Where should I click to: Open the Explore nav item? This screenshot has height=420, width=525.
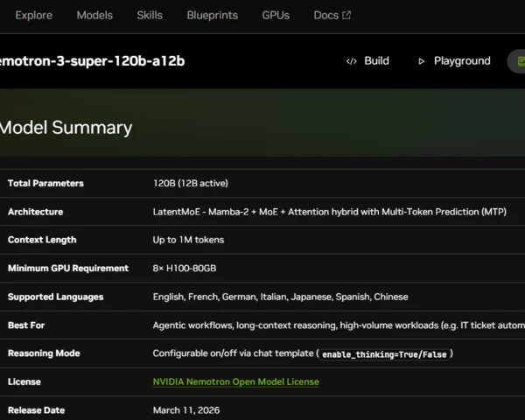tap(33, 16)
